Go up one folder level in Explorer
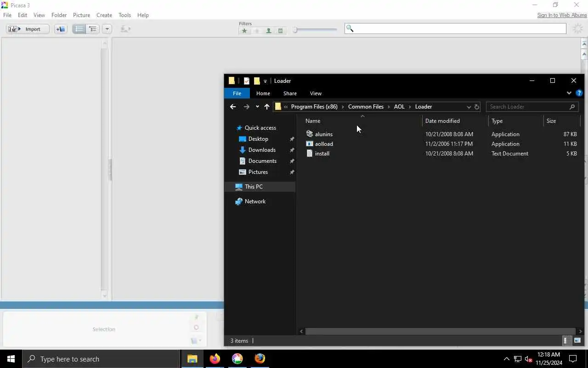Image resolution: width=588 pixels, height=368 pixels. click(x=267, y=107)
